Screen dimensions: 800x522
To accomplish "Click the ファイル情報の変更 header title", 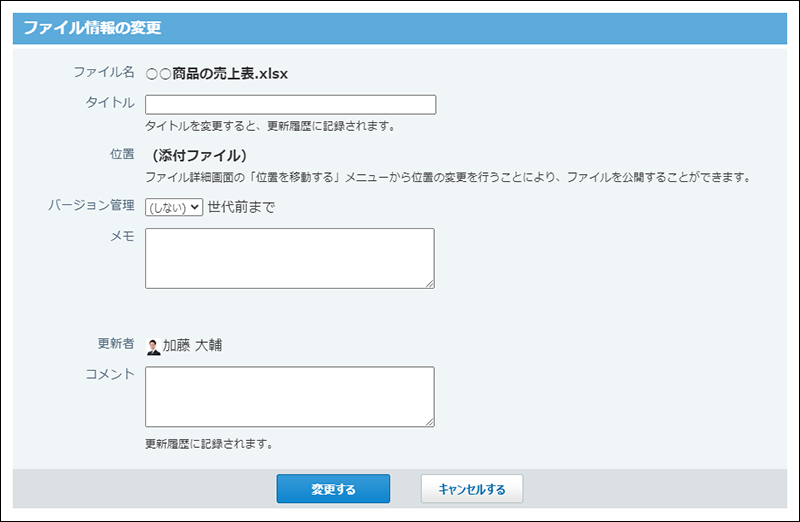I will [92, 28].
